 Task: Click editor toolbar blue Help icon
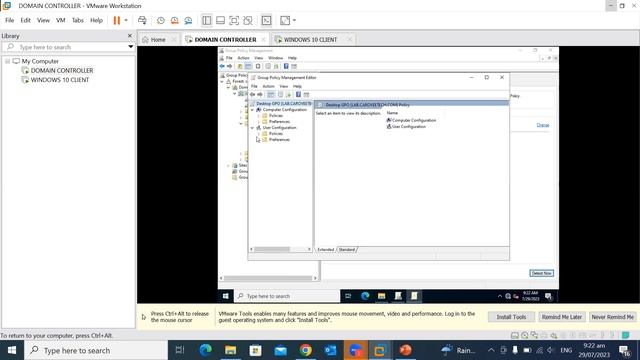(298, 95)
